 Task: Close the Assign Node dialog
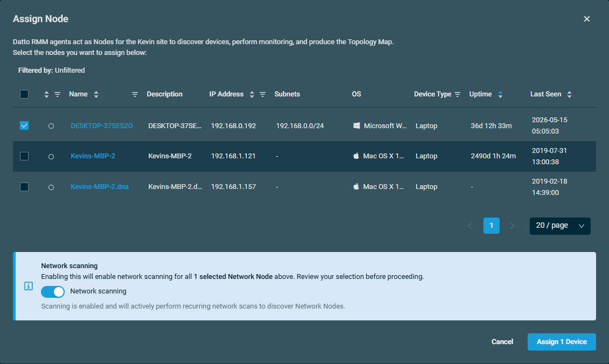click(x=586, y=19)
